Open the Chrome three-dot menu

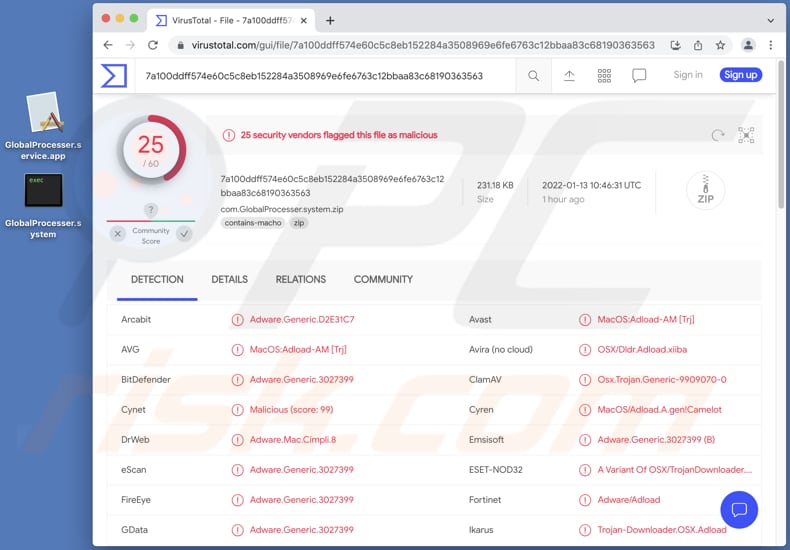(771, 45)
